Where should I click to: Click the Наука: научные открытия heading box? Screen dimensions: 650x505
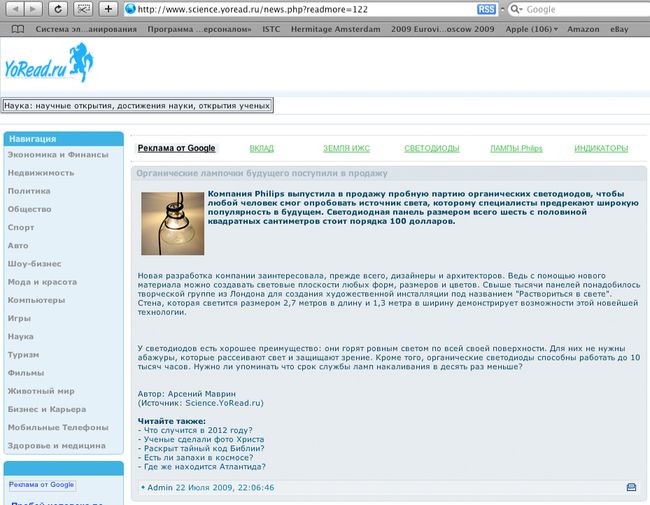[137, 106]
